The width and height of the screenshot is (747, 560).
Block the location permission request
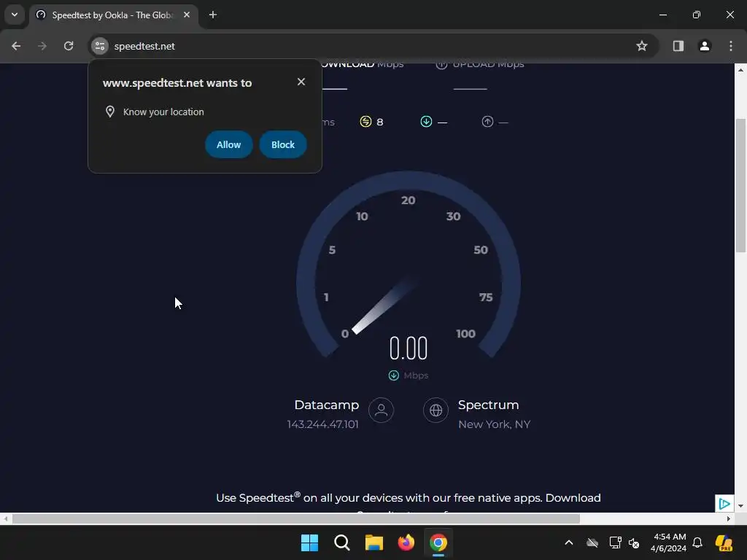[283, 145]
